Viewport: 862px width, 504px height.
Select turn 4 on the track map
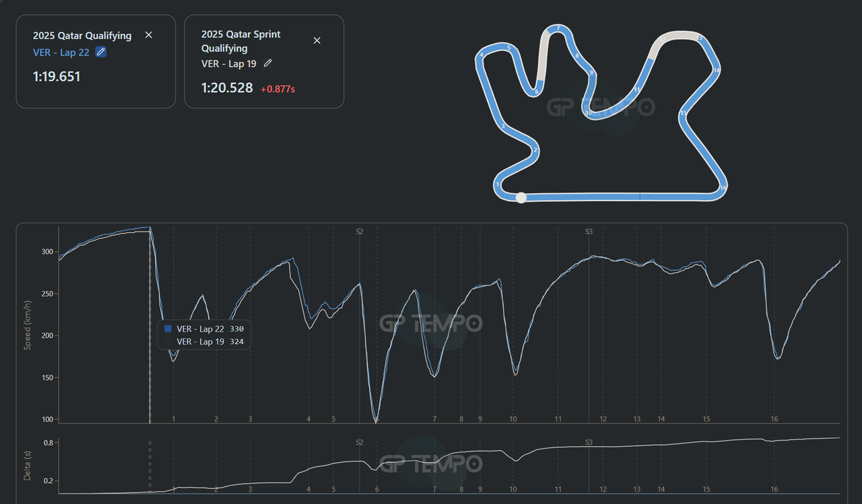(x=482, y=55)
